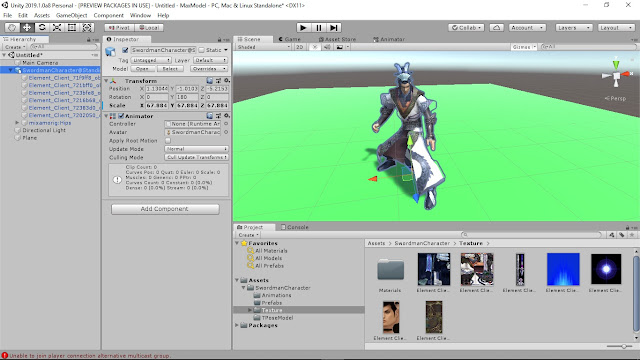
Task: Open Animator component settings gear
Action: 227,116
